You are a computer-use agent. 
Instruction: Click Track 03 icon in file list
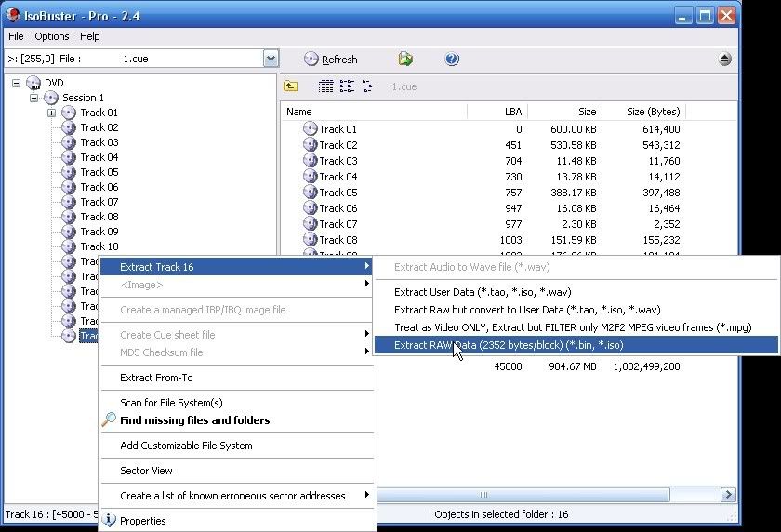pyautogui.click(x=310, y=160)
